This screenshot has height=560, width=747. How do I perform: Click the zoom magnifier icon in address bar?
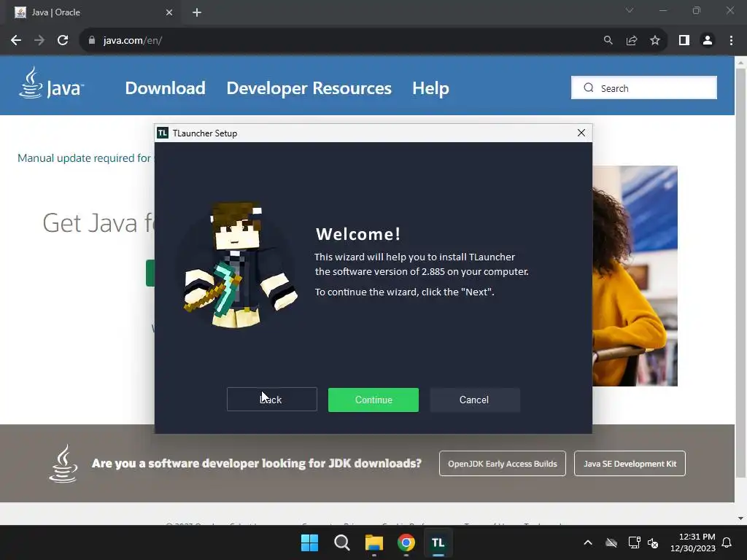point(608,41)
